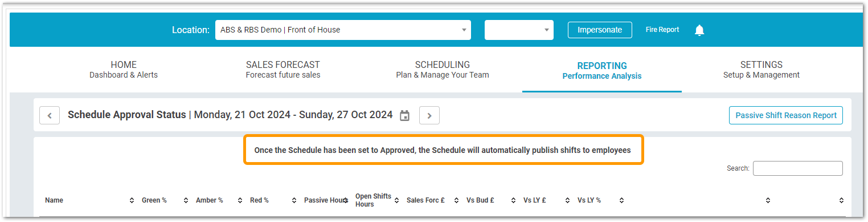This screenshot has width=868, height=222.
Task: Select the SETTINGS Setup & Management tab
Action: 761,70
